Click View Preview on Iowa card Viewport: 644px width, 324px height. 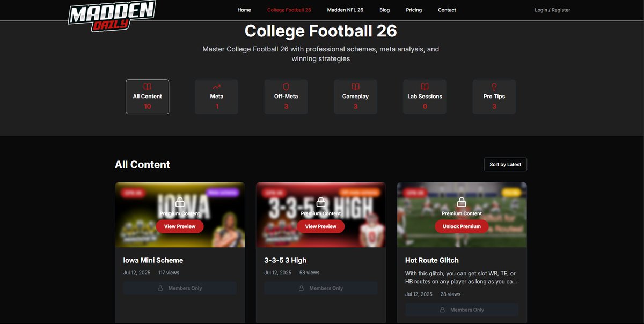pos(180,226)
